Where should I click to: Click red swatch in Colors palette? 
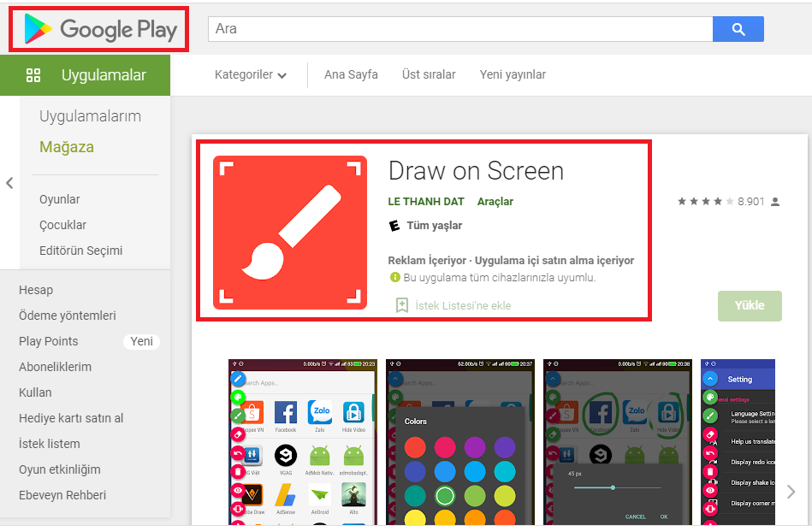(415, 447)
